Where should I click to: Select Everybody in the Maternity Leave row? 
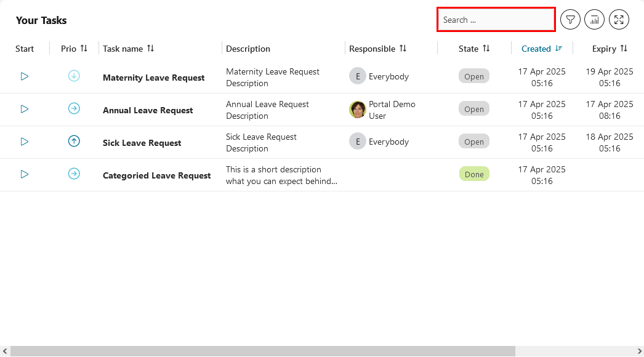pos(389,77)
